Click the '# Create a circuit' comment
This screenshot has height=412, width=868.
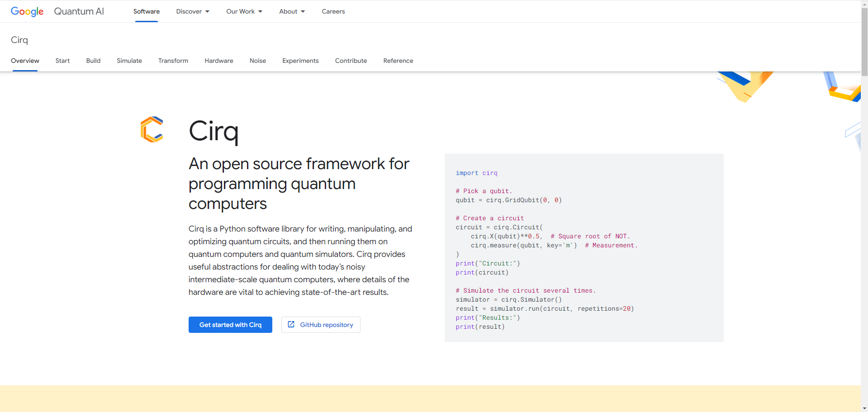click(x=490, y=218)
